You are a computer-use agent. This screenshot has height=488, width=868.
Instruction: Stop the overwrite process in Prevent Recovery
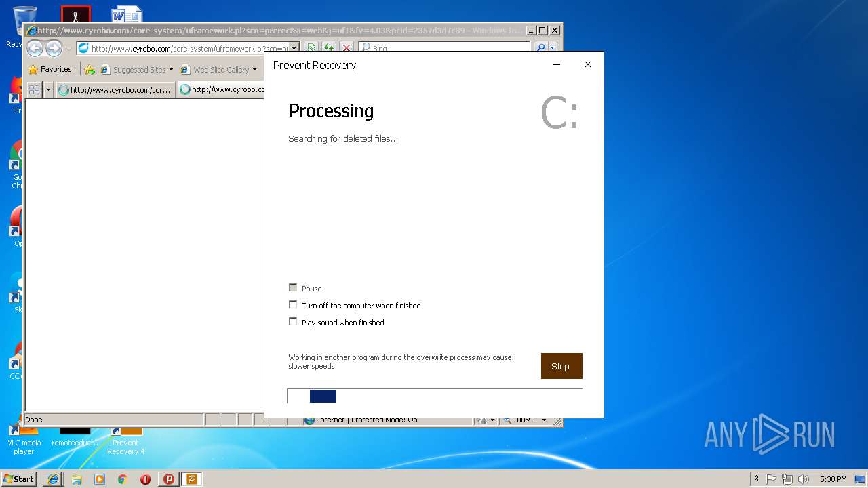click(x=561, y=366)
